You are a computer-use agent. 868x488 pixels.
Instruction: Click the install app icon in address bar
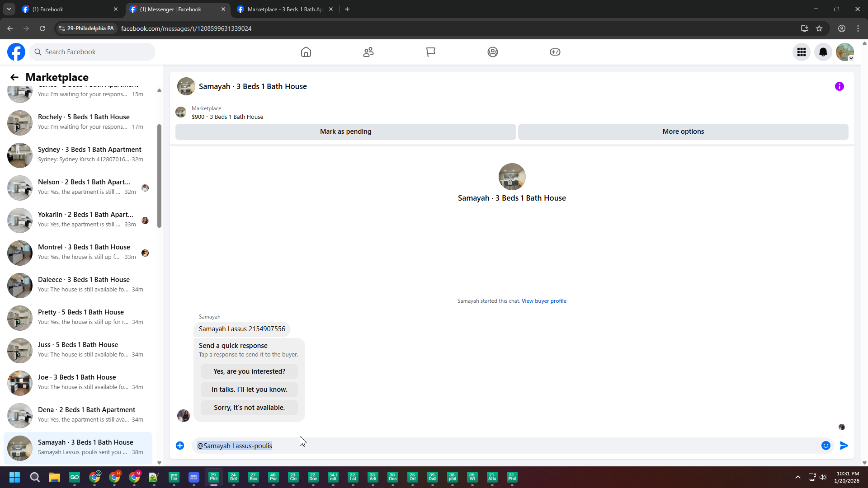click(x=805, y=28)
